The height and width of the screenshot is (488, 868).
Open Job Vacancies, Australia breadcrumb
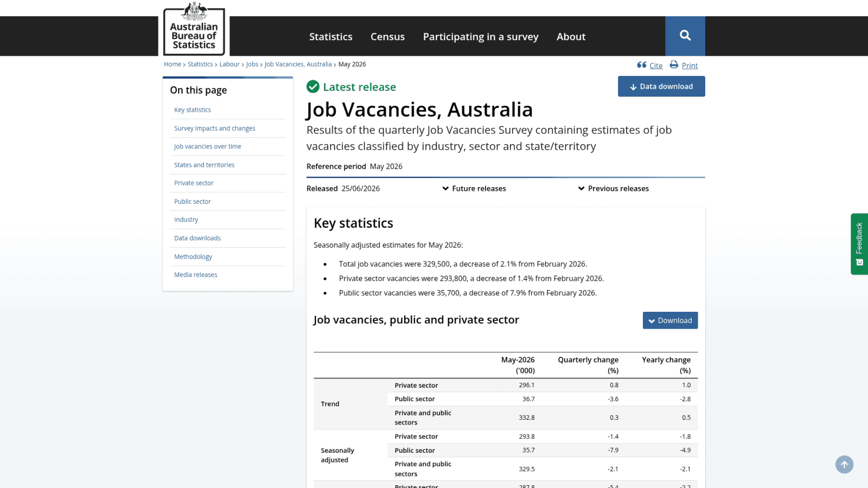298,64
